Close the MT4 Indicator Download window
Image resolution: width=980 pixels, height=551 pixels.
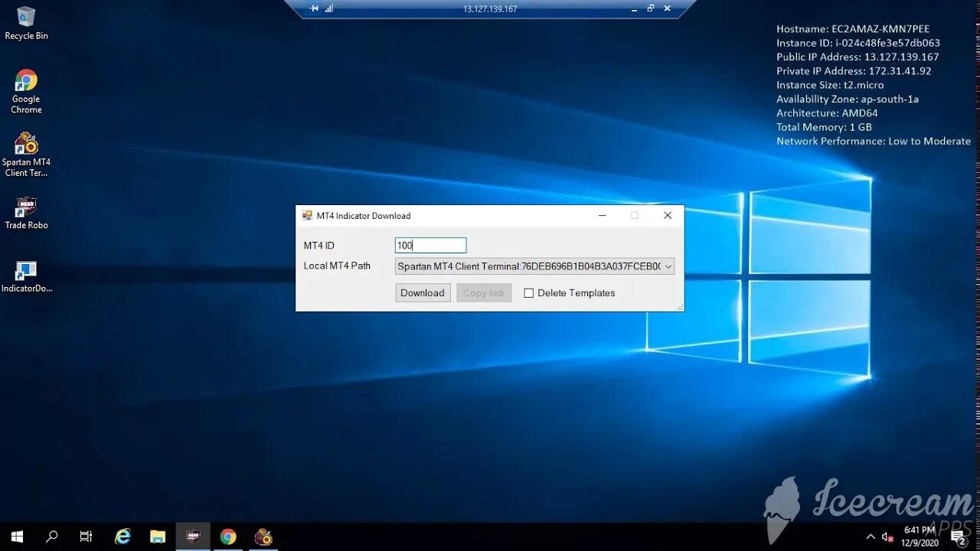click(x=668, y=216)
